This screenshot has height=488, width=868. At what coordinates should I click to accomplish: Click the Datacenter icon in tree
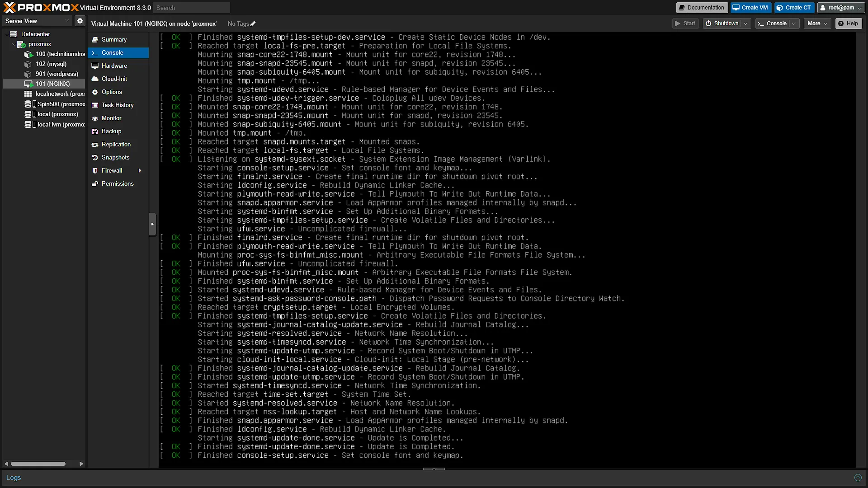[14, 34]
